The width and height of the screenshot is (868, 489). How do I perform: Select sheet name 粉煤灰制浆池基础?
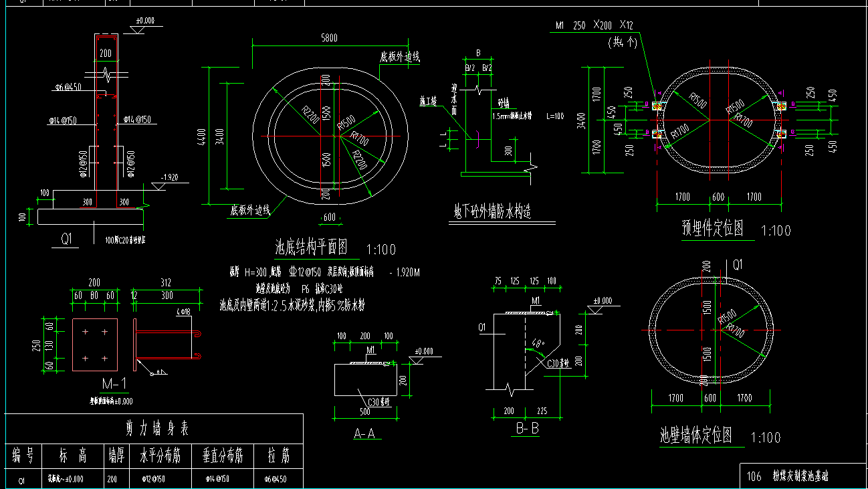800,476
